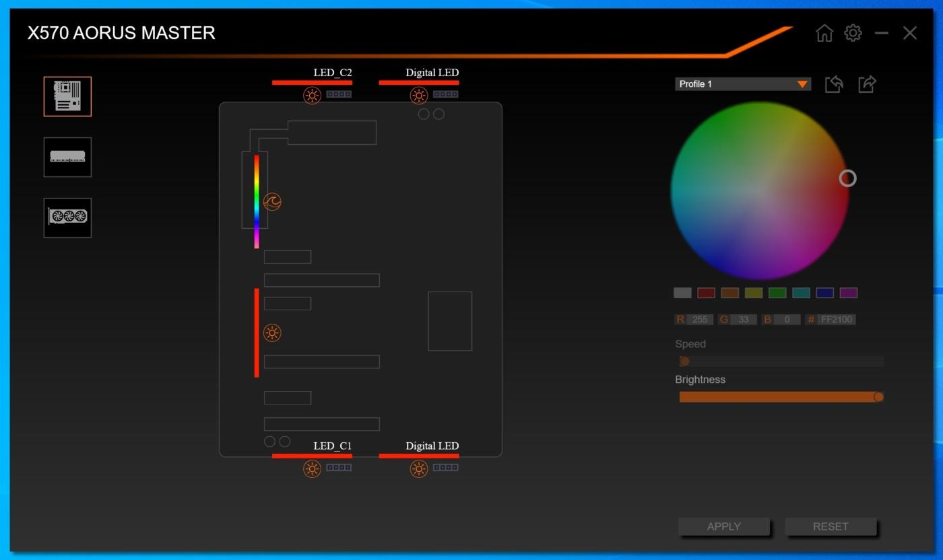This screenshot has height=560, width=943.
Task: Open the Home screen icon
Action: coord(824,33)
